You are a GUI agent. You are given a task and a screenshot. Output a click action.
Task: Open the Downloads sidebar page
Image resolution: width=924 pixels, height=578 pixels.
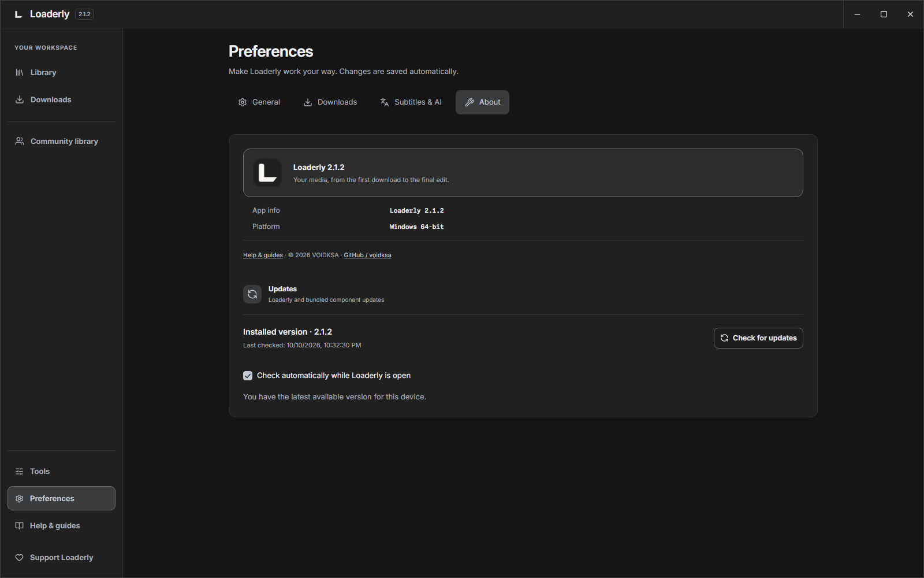click(61, 100)
